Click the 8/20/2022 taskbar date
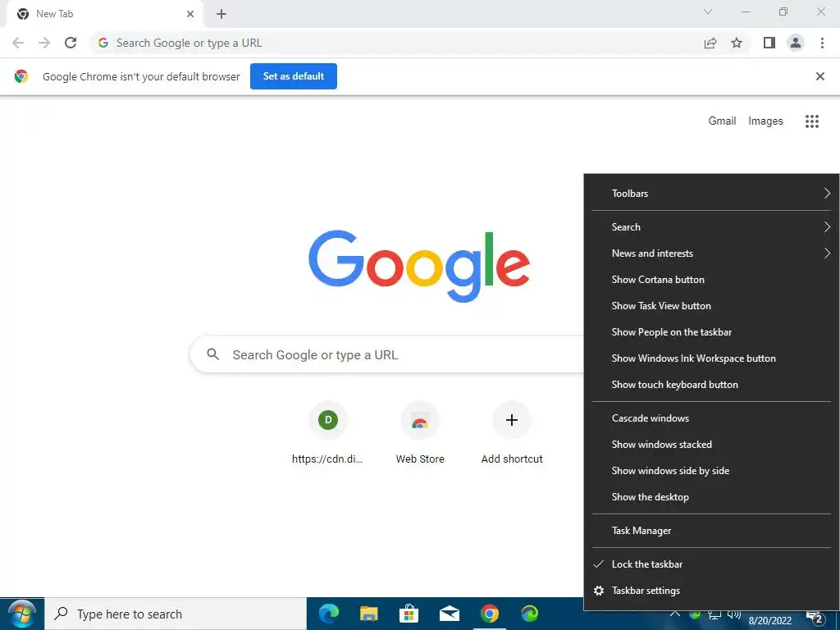The height and width of the screenshot is (630, 840). [x=769, y=621]
